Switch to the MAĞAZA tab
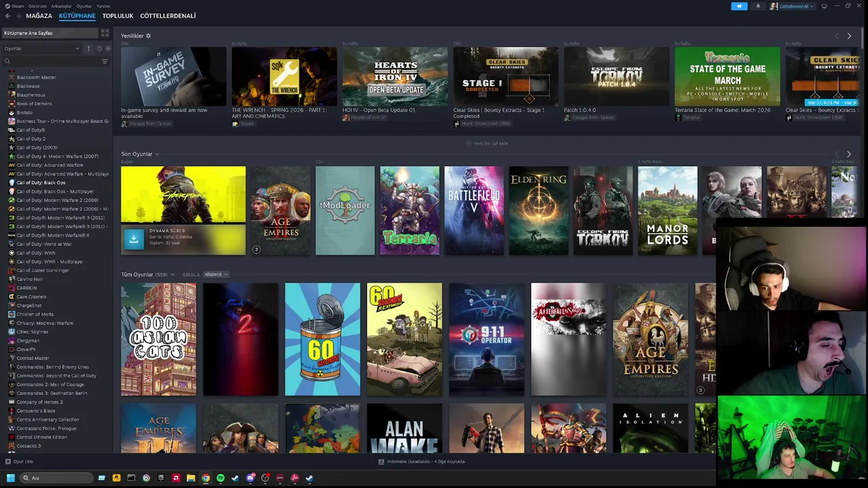868x488 pixels. point(39,16)
